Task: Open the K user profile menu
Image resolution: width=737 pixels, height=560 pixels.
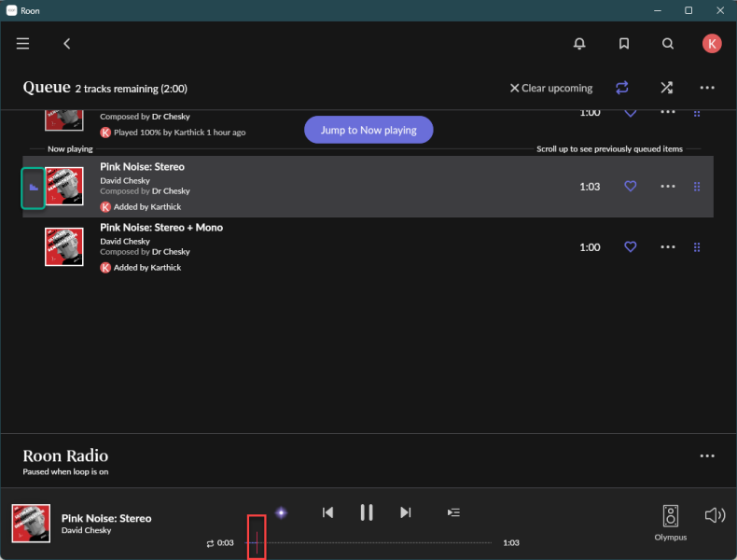Action: click(x=712, y=44)
